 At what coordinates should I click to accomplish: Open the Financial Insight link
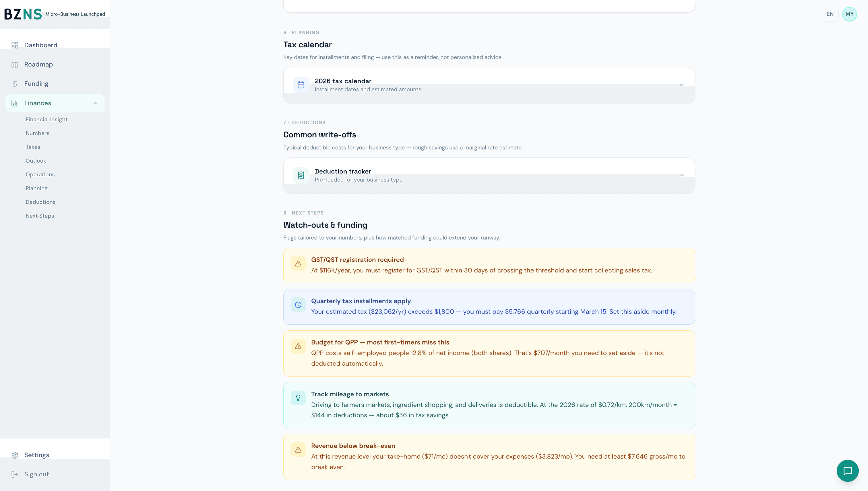pyautogui.click(x=46, y=119)
